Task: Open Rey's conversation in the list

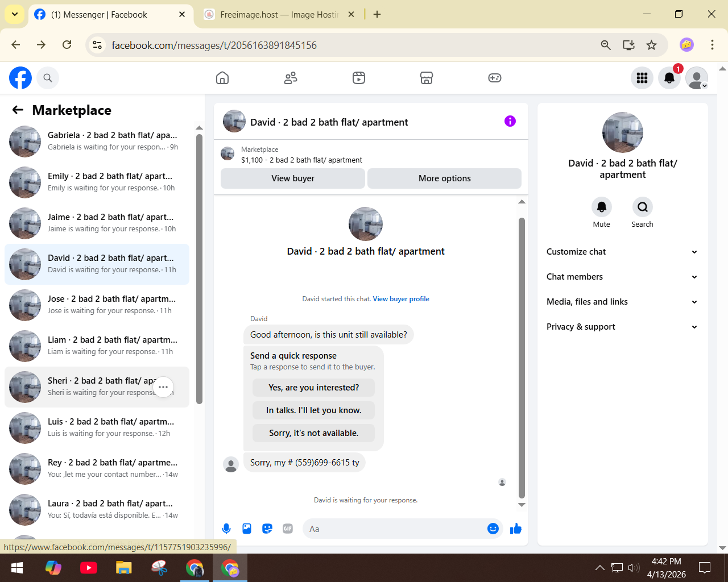Action: (x=97, y=468)
